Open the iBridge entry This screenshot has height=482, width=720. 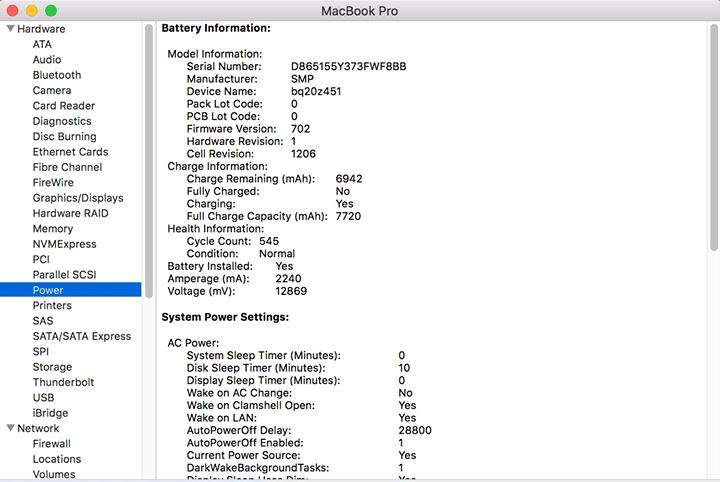click(x=50, y=413)
